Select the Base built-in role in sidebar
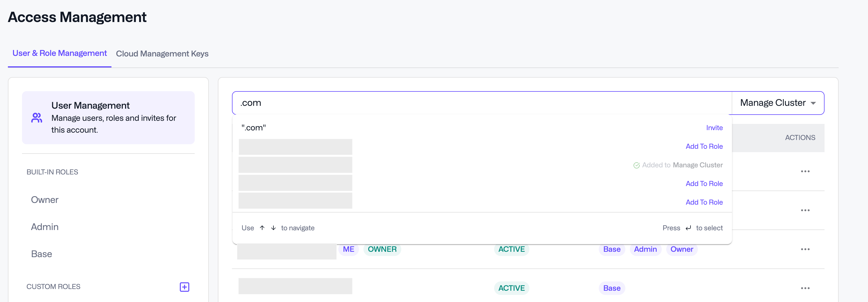The image size is (868, 302). [x=41, y=254]
